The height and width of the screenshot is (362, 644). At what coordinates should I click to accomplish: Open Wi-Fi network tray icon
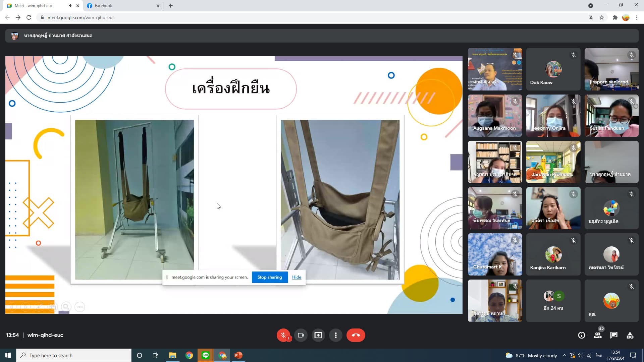(x=589, y=355)
